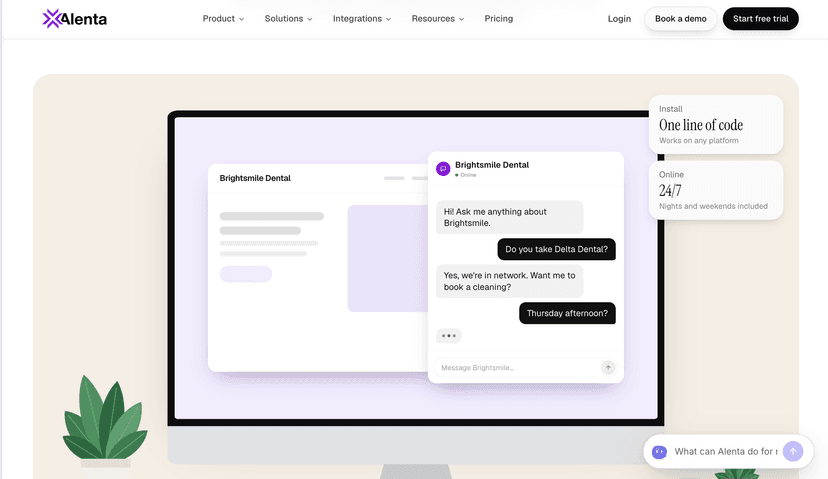This screenshot has height=479, width=828.
Task: Open the Resources menu
Action: tap(438, 18)
